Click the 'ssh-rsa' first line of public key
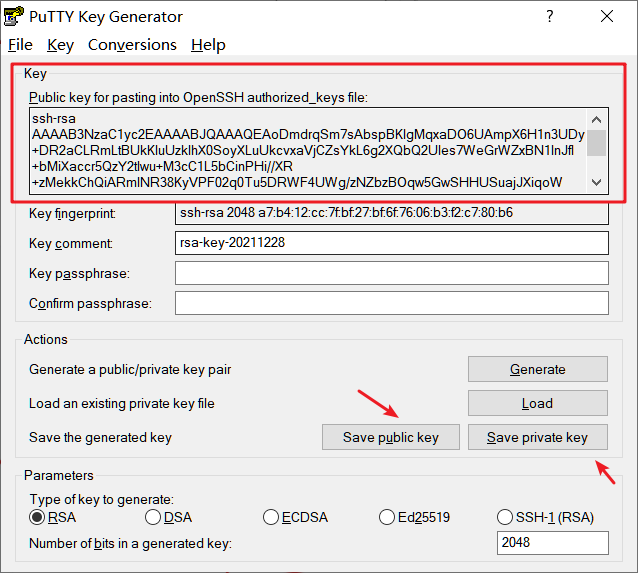 click(x=54, y=119)
